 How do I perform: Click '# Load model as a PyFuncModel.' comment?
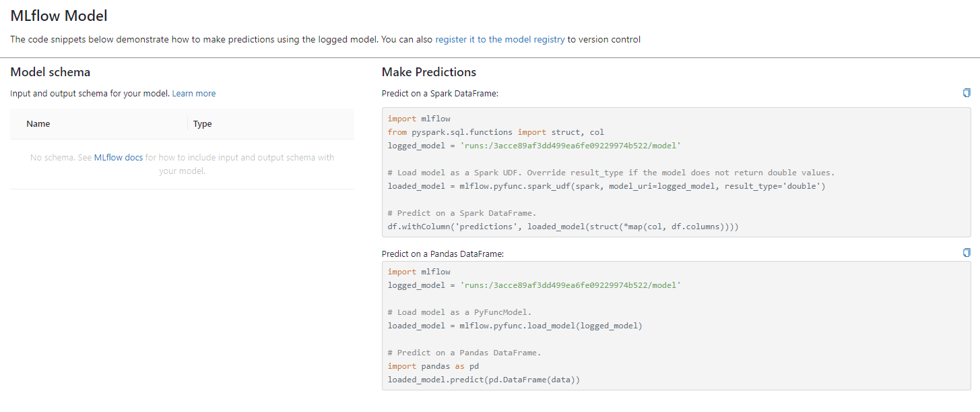click(x=459, y=312)
